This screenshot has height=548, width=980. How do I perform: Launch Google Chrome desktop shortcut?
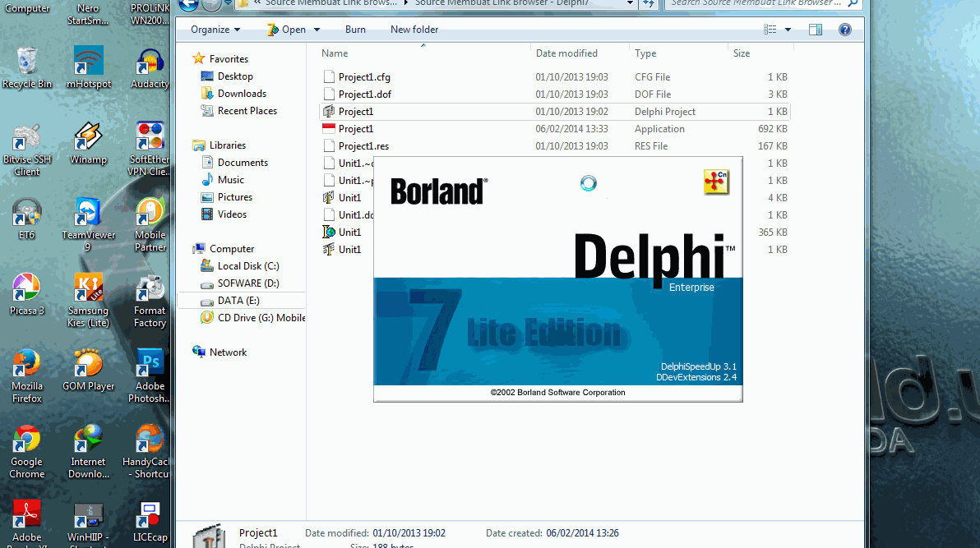27,451
